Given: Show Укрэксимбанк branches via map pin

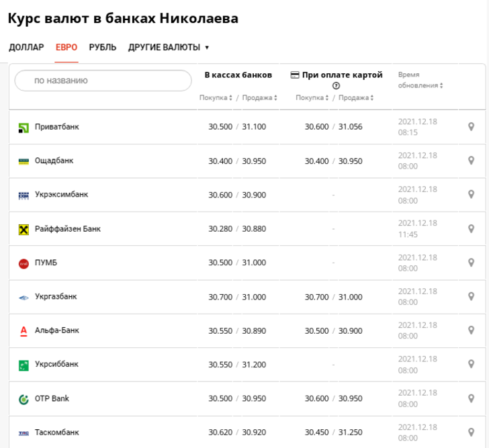Looking at the screenshot, I should [472, 195].
